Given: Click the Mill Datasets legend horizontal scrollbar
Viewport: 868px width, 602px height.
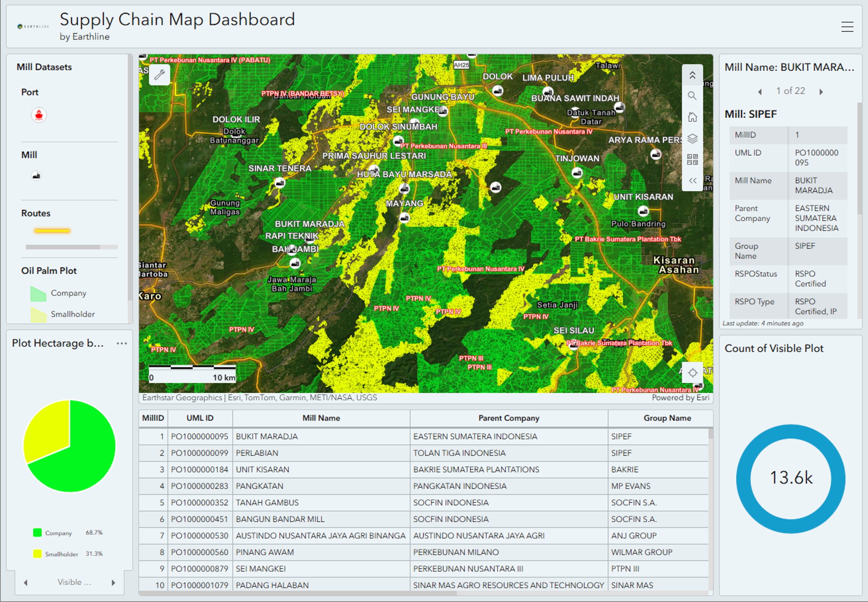Looking at the screenshot, I should click(x=63, y=247).
